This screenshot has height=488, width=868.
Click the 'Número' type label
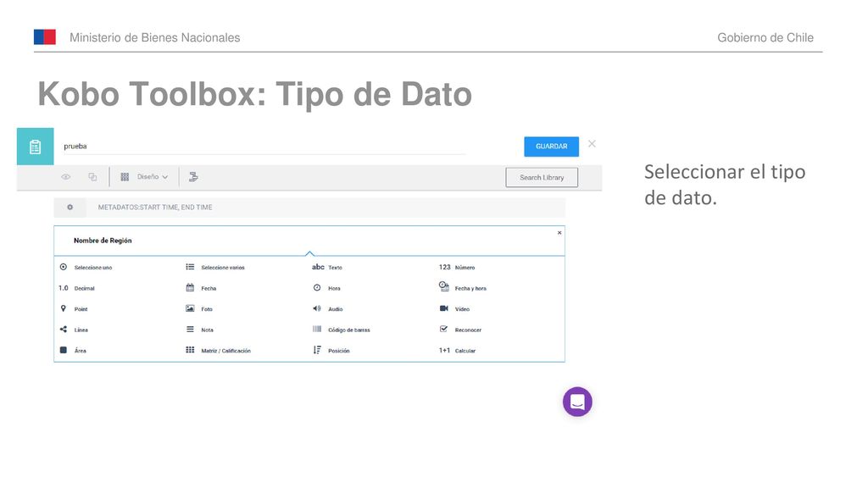[465, 268]
